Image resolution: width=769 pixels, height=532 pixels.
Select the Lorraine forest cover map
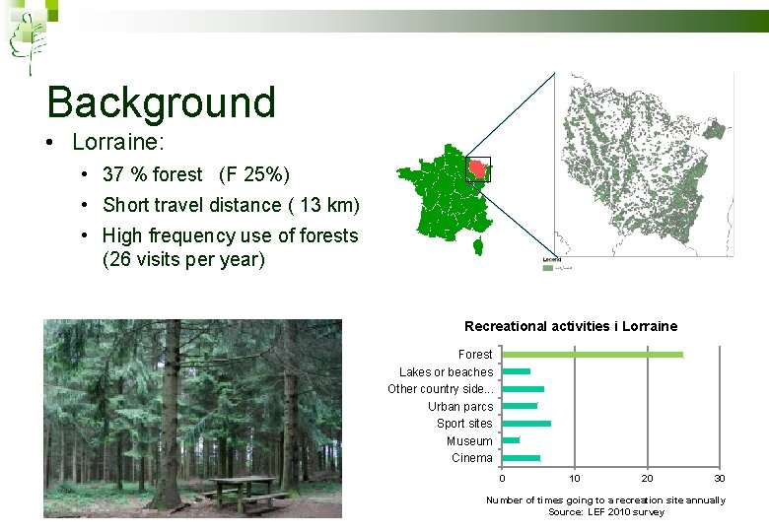644,165
